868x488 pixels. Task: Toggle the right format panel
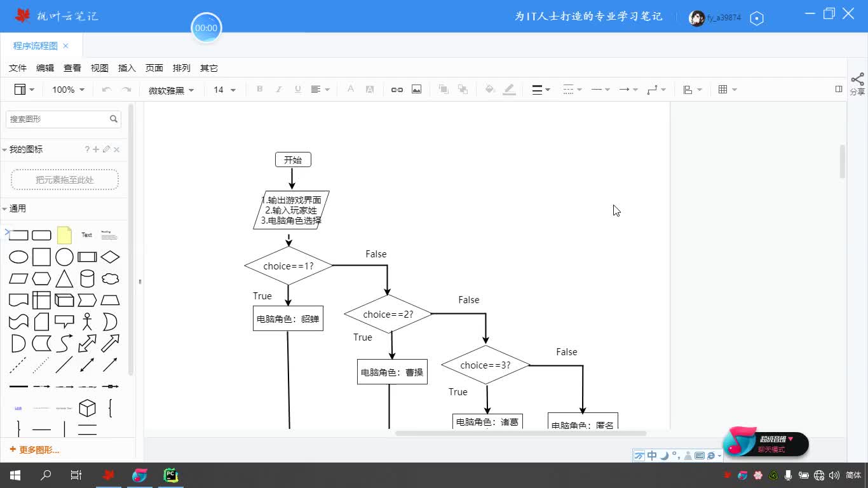click(839, 90)
